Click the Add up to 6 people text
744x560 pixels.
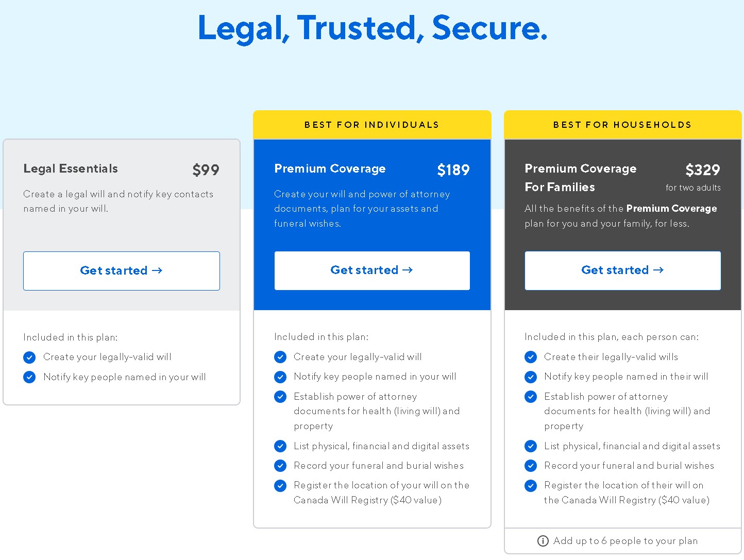tap(625, 541)
